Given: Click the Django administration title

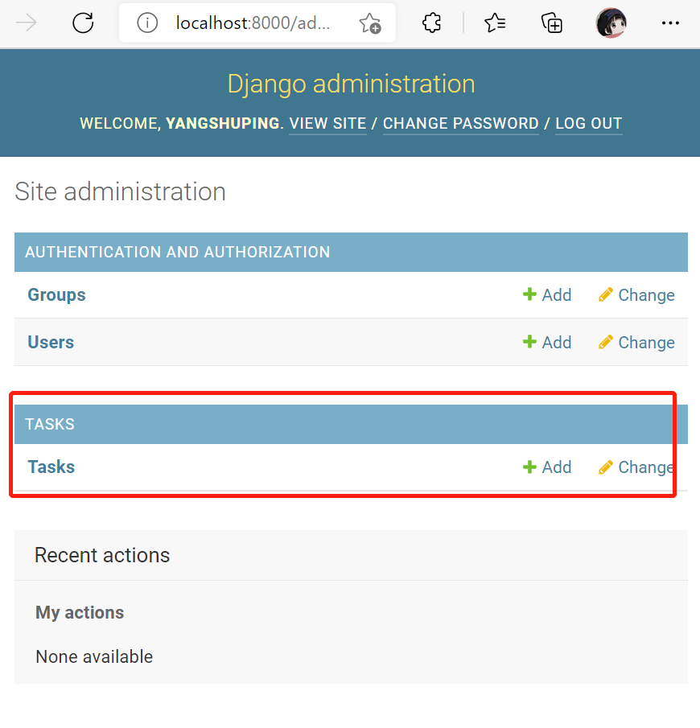Looking at the screenshot, I should (351, 84).
